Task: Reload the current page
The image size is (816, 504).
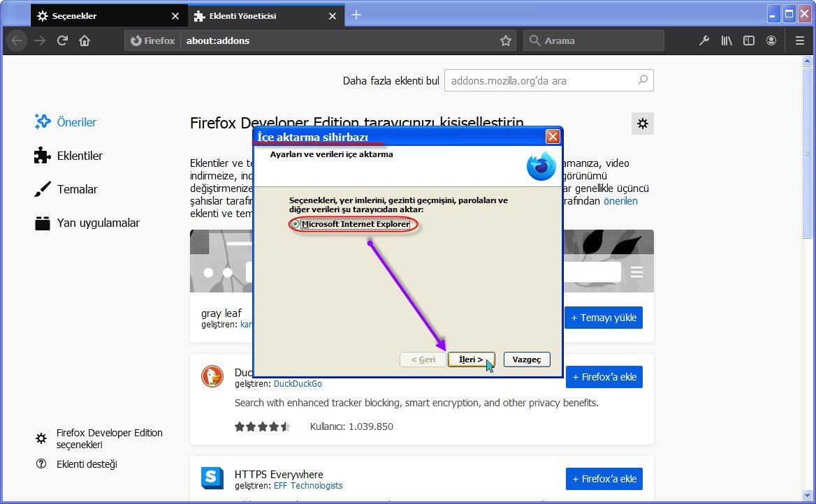Action: 62,40
